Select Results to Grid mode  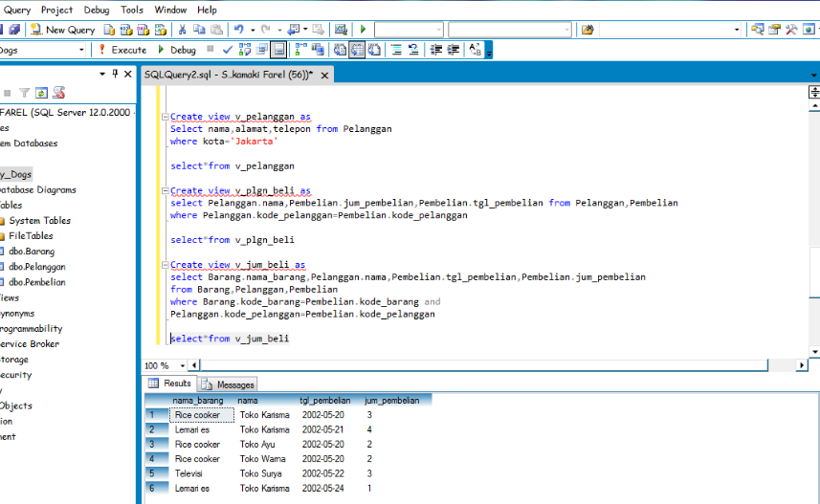[357, 50]
